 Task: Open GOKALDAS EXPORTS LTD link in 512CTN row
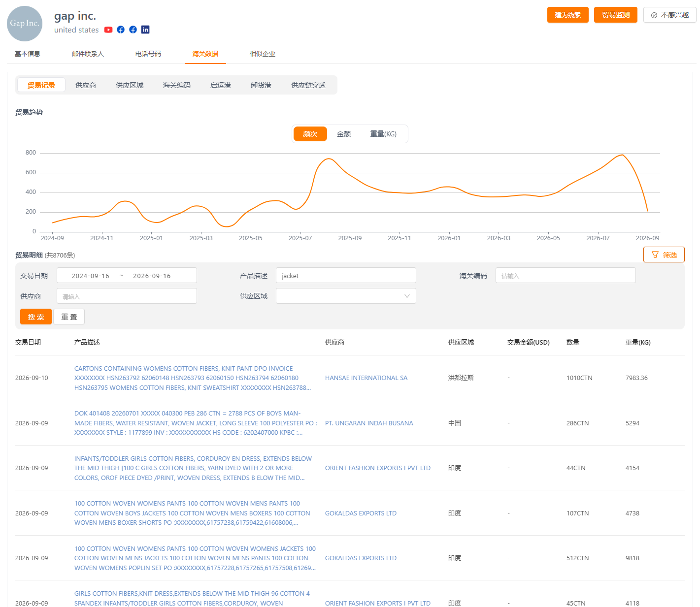click(x=361, y=558)
